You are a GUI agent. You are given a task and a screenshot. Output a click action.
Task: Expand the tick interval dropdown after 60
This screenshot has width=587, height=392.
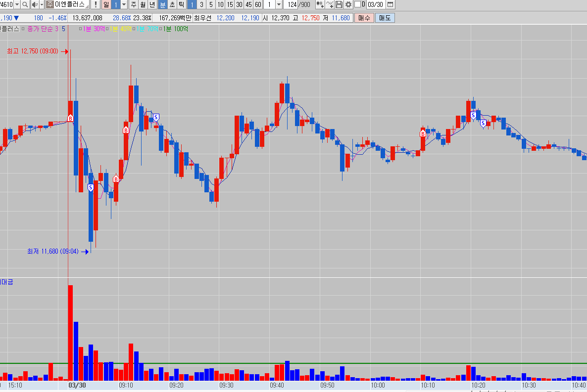coord(279,4)
